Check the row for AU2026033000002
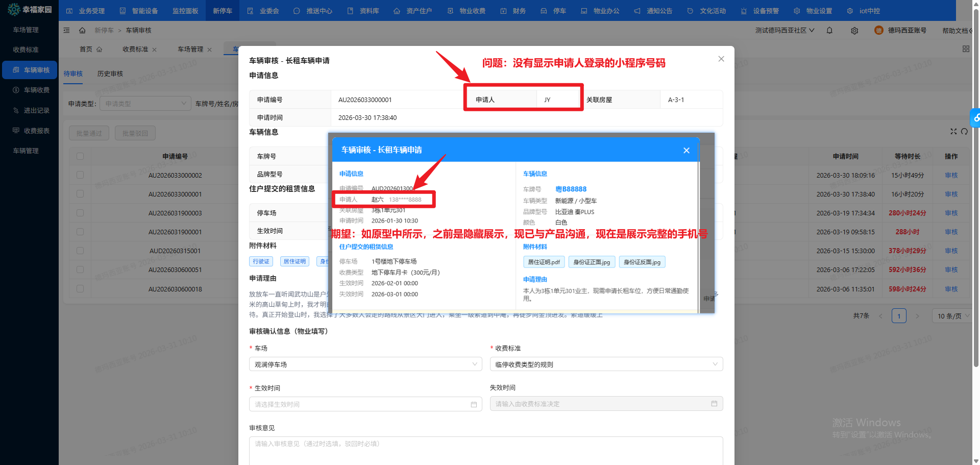Viewport: 980px width, 465px height. [80, 175]
